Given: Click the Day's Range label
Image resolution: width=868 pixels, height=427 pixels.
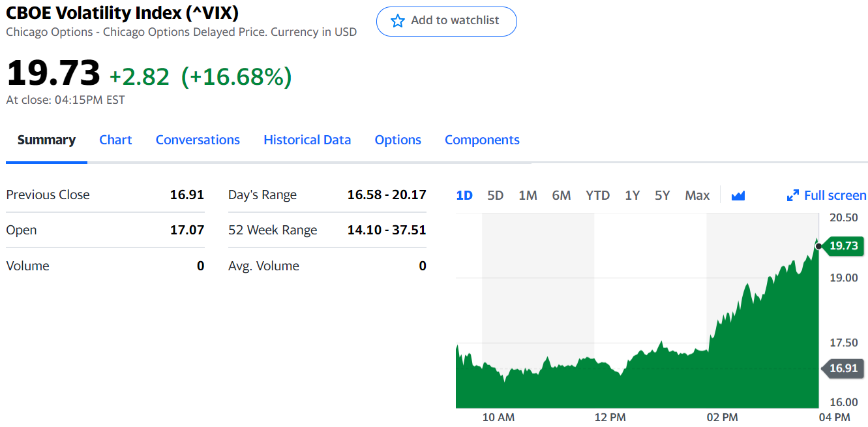Looking at the screenshot, I should (x=262, y=195).
